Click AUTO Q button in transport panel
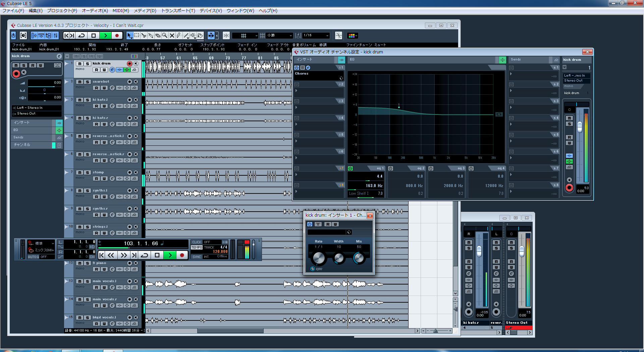The height and width of the screenshot is (352, 644). click(34, 257)
